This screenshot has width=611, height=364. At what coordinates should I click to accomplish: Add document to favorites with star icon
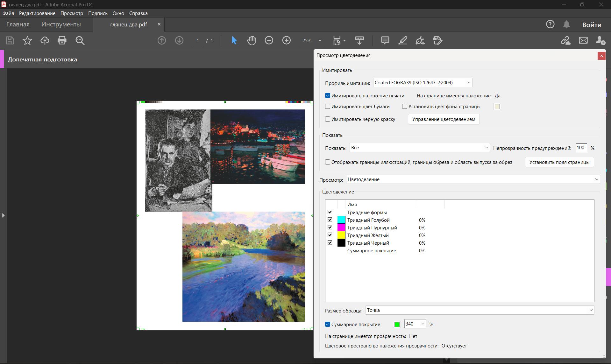(27, 40)
